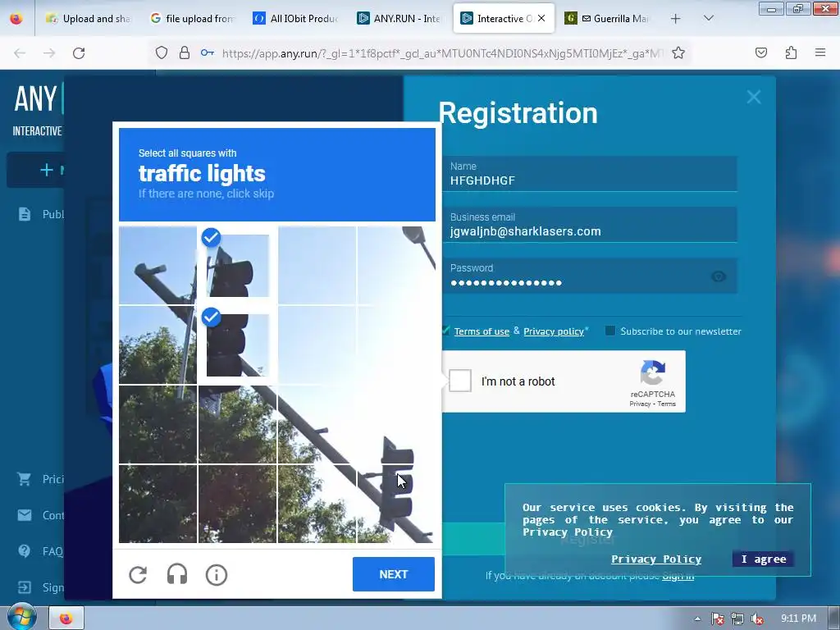Screen dimensions: 840x630
Task: Bookmark this page with star
Action: [x=678, y=52]
